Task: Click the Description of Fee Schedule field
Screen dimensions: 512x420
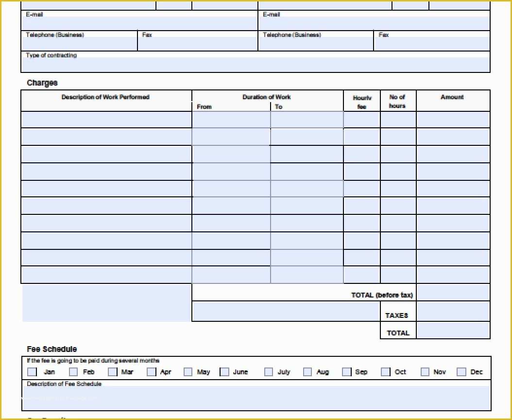Action: click(x=256, y=398)
